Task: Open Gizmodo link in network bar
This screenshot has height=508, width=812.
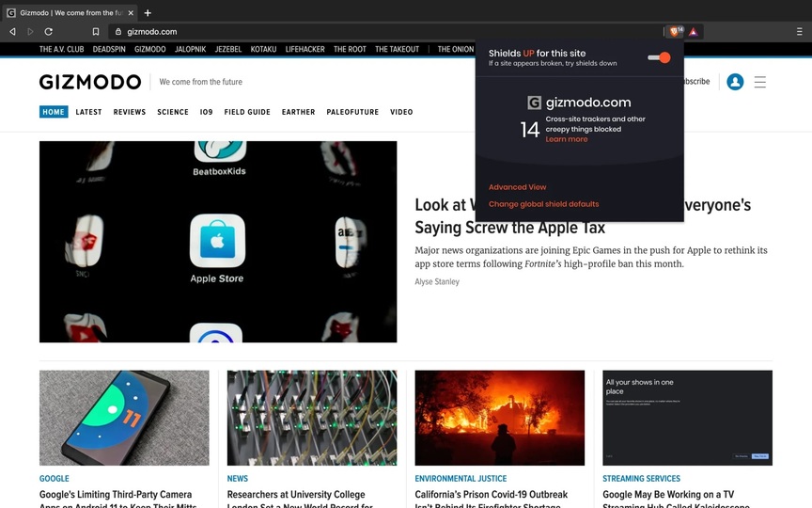Action: pyautogui.click(x=150, y=49)
